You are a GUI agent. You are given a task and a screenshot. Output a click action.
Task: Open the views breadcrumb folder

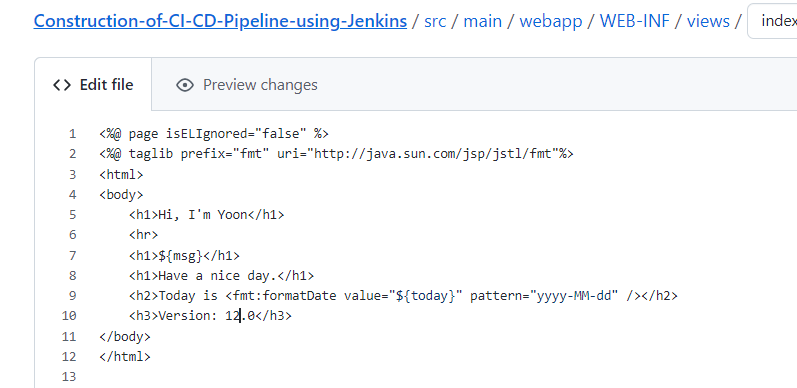click(708, 21)
